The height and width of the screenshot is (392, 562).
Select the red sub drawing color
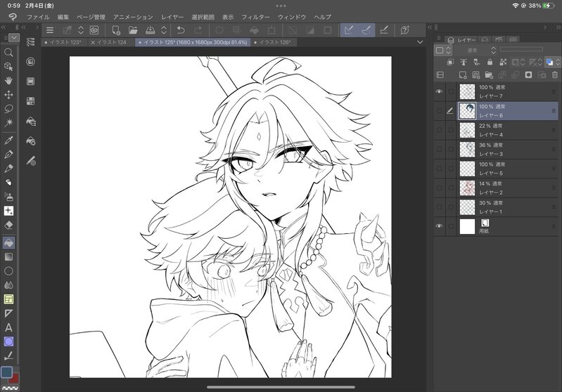(15, 378)
